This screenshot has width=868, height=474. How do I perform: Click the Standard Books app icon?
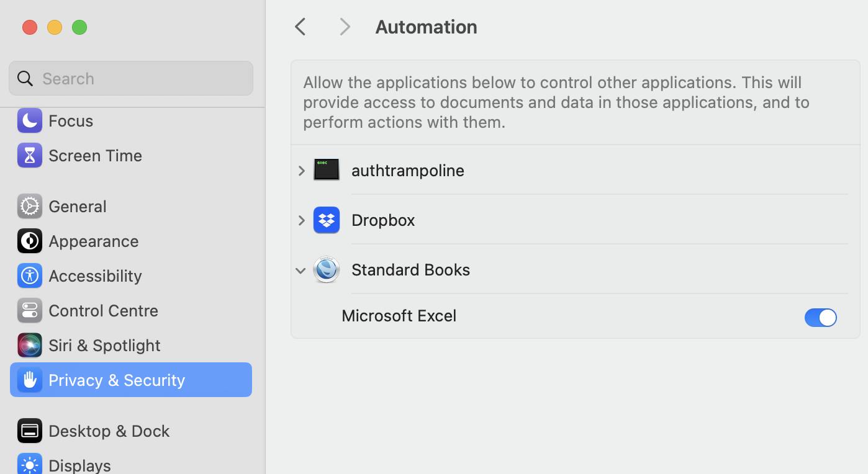click(327, 269)
